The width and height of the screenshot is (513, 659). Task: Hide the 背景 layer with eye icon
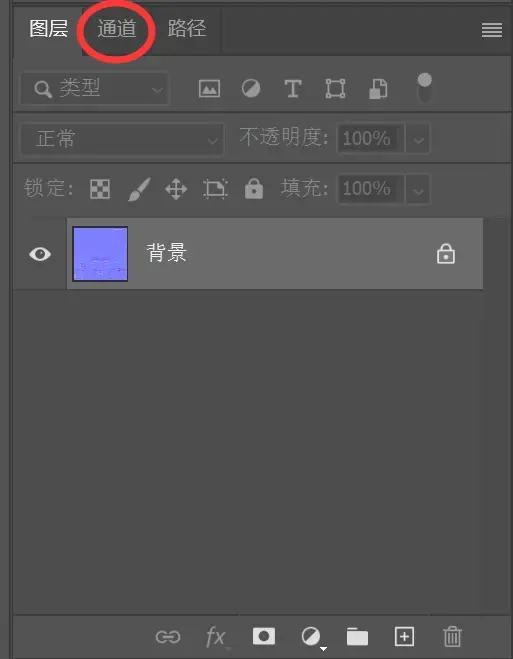(40, 254)
